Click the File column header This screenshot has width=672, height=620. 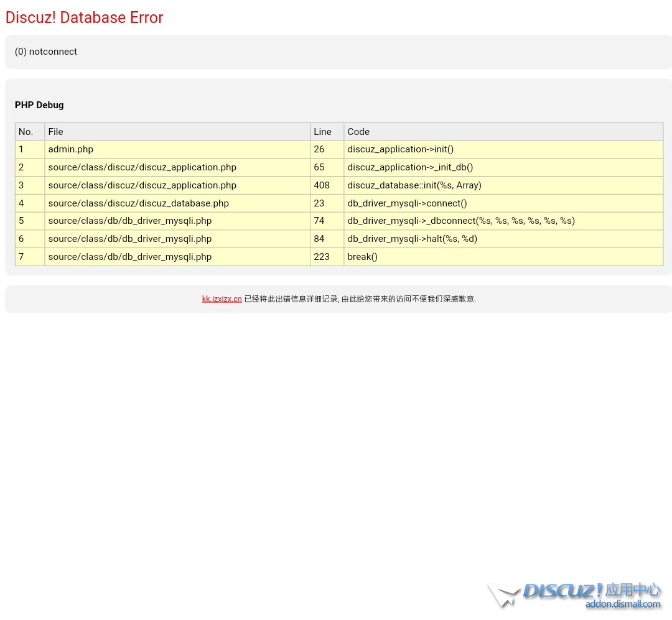tap(55, 132)
